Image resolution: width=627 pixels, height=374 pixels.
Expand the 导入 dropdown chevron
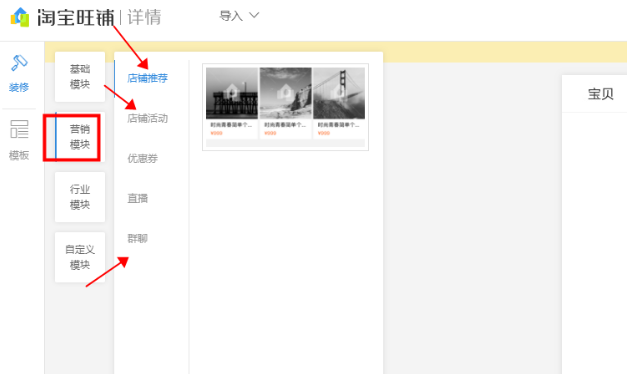(x=254, y=16)
